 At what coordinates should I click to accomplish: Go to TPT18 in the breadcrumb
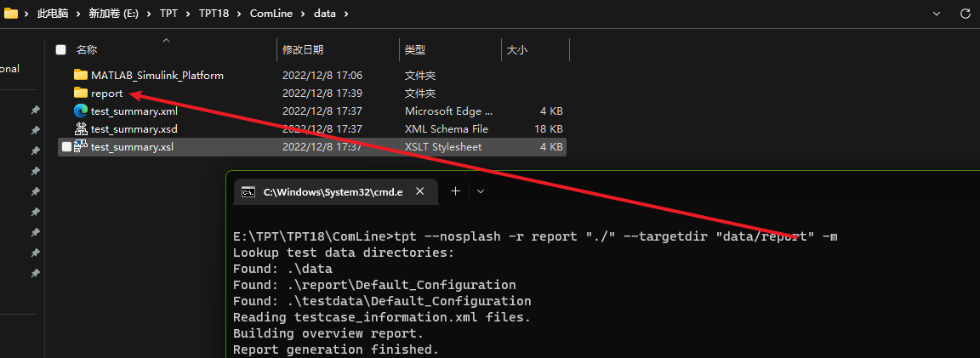click(x=214, y=13)
